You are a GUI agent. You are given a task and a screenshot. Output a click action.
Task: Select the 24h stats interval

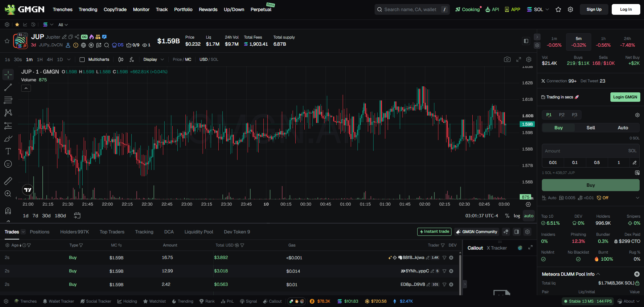pos(628,42)
